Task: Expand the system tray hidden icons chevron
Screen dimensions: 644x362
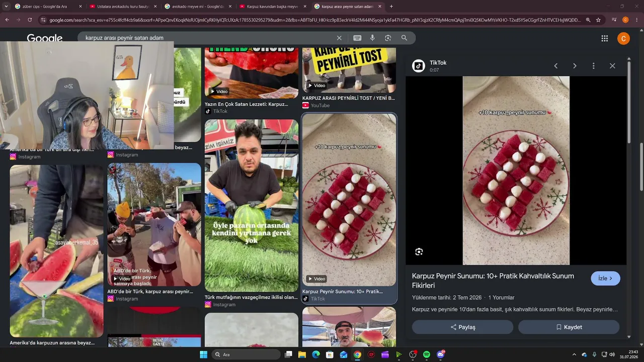Action: click(574, 354)
